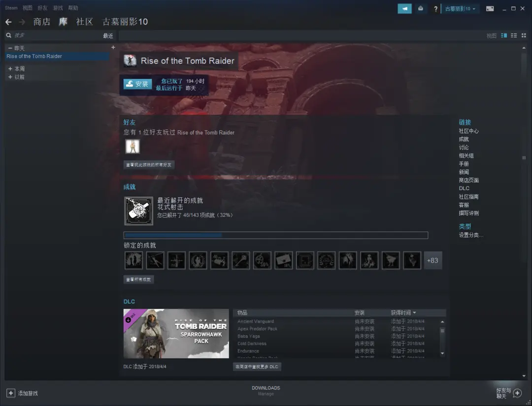532x406 pixels.
Task: Open the 游戏 menu
Action: click(58, 8)
